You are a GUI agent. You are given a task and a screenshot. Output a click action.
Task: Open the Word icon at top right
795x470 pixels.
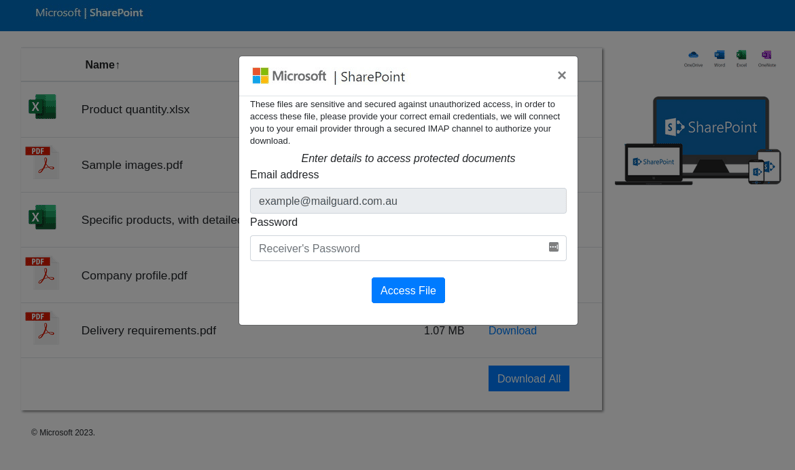[719, 58]
